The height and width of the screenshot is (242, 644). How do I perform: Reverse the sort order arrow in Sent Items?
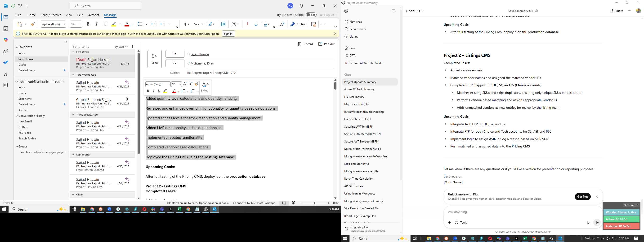click(x=133, y=47)
